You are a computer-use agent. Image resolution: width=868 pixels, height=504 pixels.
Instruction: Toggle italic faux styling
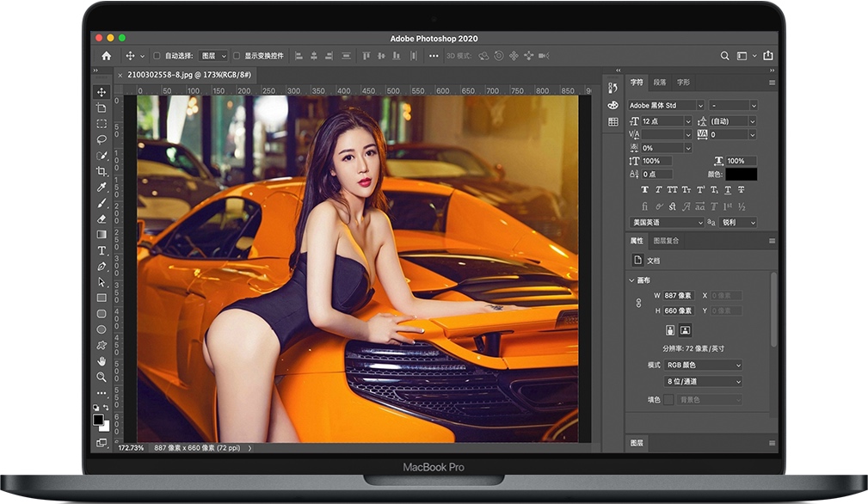(x=658, y=189)
